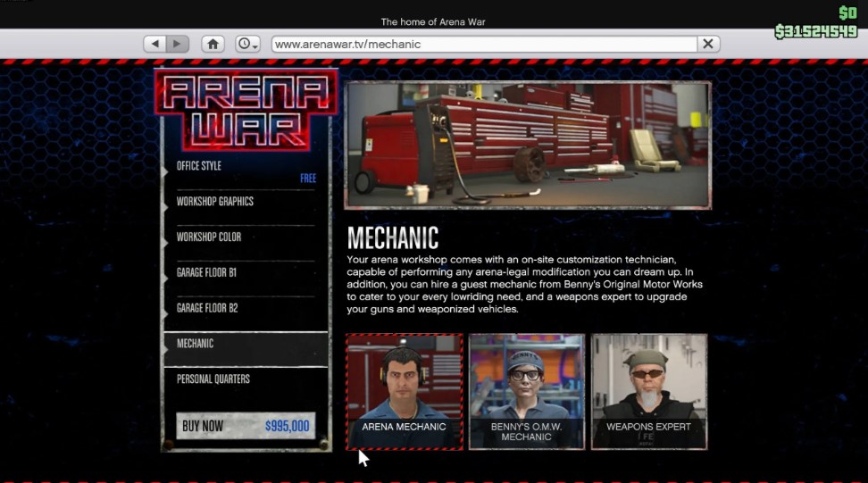The image size is (868, 483).
Task: Click the browser forward arrow
Action: click(x=178, y=44)
